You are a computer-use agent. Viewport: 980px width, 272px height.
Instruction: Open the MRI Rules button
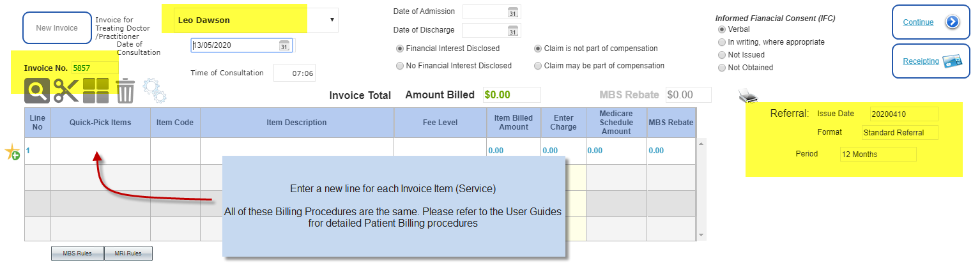[128, 253]
